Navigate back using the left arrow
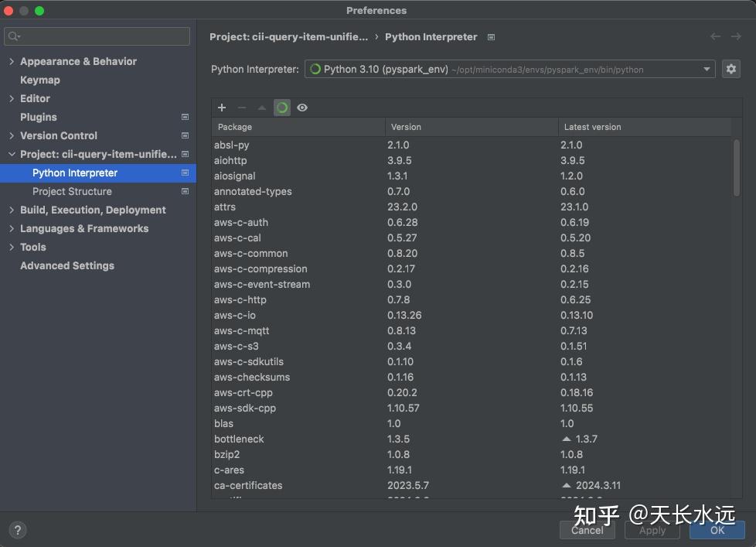The height and width of the screenshot is (547, 756). [x=715, y=36]
